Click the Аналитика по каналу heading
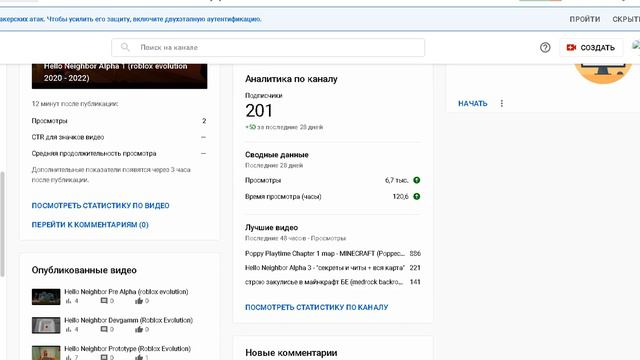This screenshot has width=640, height=360. click(x=291, y=79)
